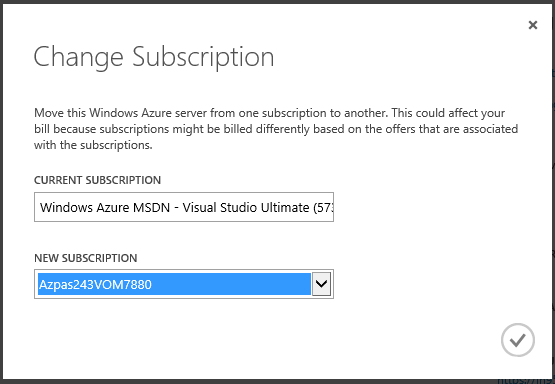Click the CURRENT SUBSCRIPTION label
Image resolution: width=555 pixels, height=384 pixels.
click(x=97, y=180)
